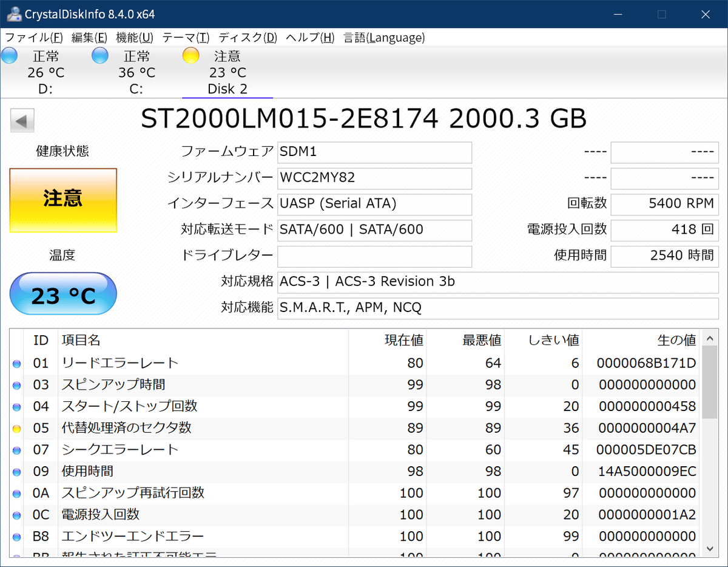This screenshot has width=728, height=567.
Task: Open the ディスク(D) menu
Action: [248, 38]
